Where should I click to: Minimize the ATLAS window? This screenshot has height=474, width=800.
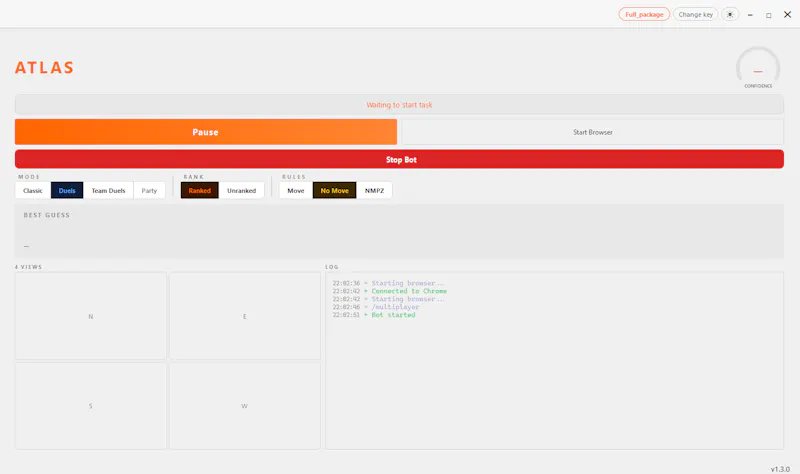[x=750, y=15]
